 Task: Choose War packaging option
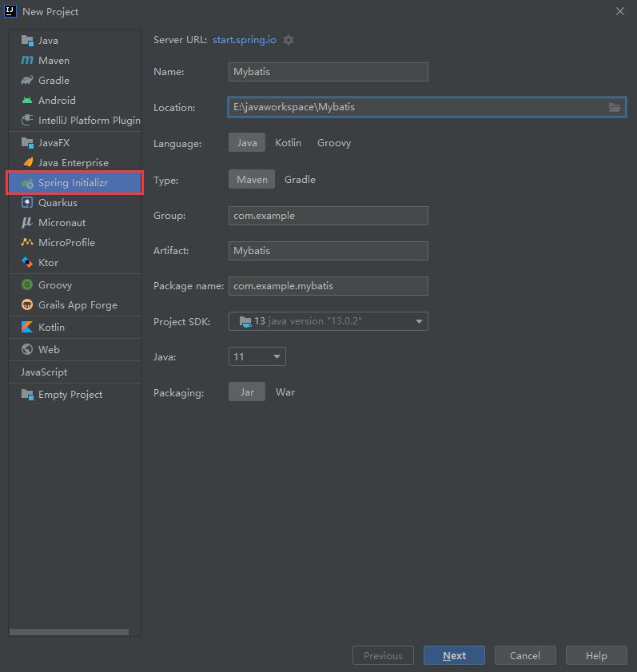(285, 392)
